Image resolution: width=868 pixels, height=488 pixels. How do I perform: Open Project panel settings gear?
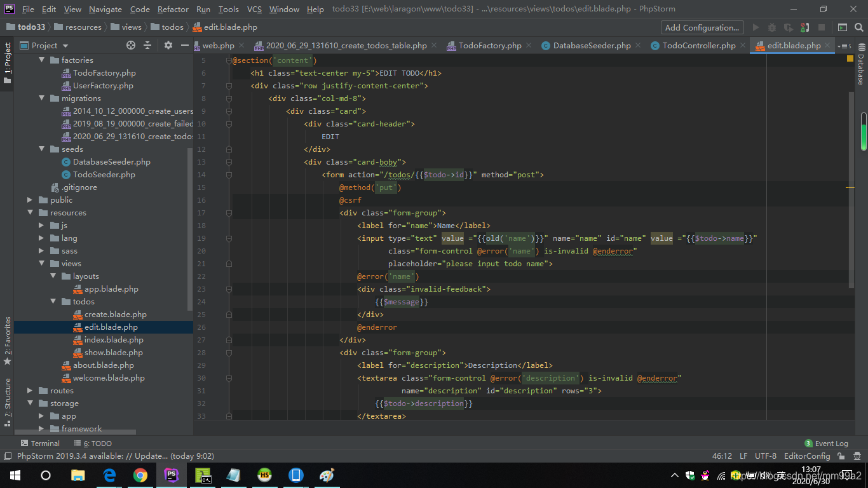click(x=168, y=45)
